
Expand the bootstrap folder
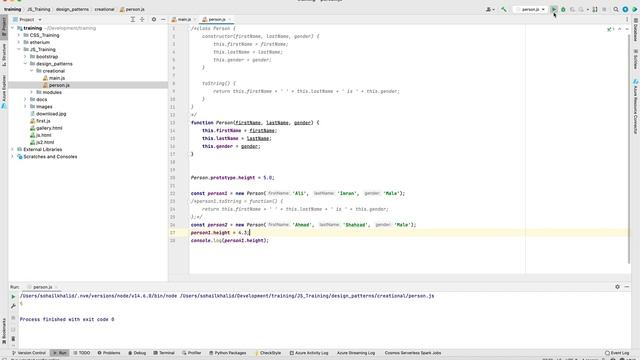[25, 57]
